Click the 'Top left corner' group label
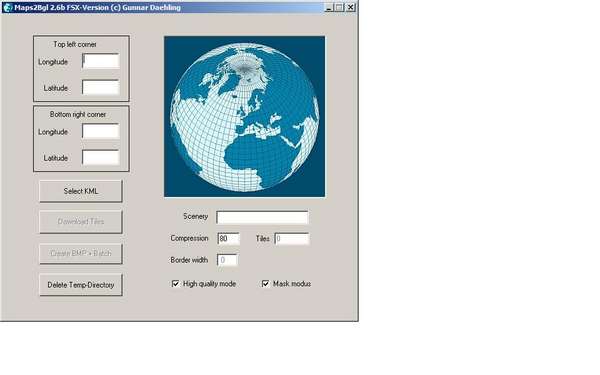600x375 pixels. (x=75, y=44)
